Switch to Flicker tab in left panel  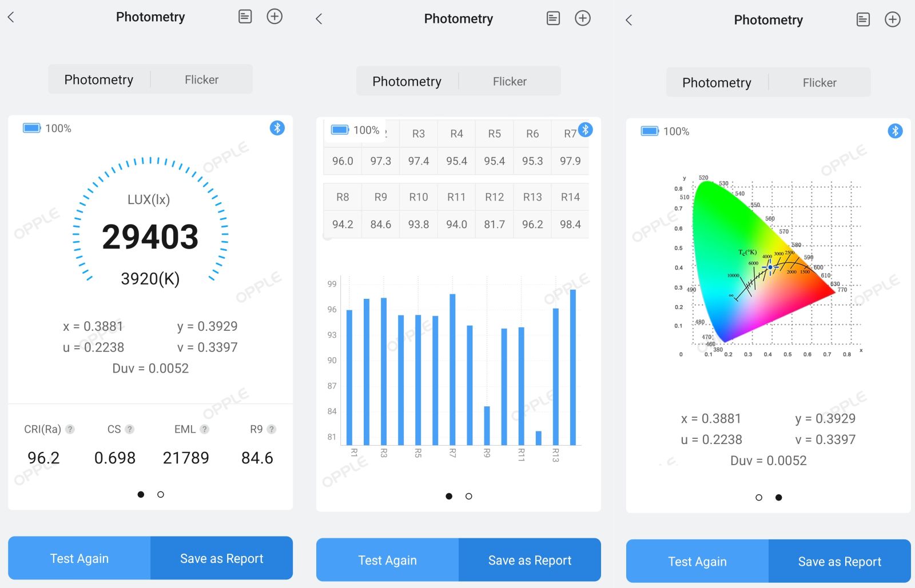201,79
